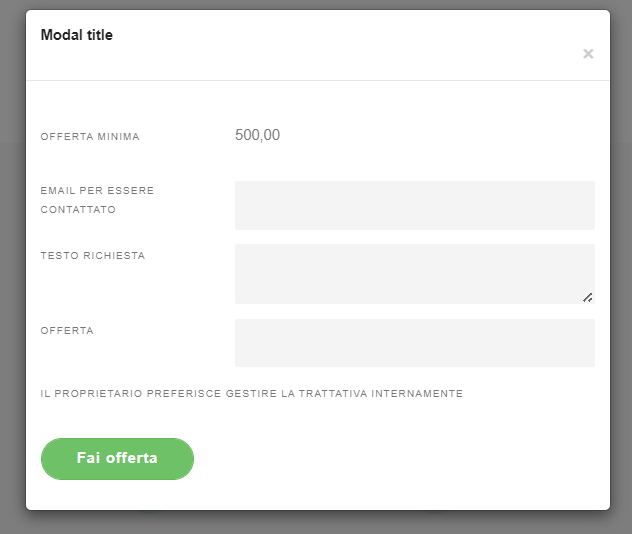632x534 pixels.
Task: Click the Contattato word in the email label
Action: pyautogui.click(x=78, y=210)
